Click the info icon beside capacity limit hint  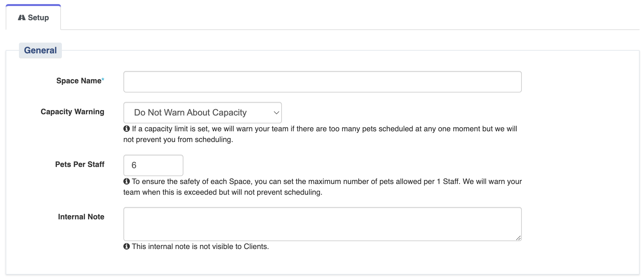point(127,129)
